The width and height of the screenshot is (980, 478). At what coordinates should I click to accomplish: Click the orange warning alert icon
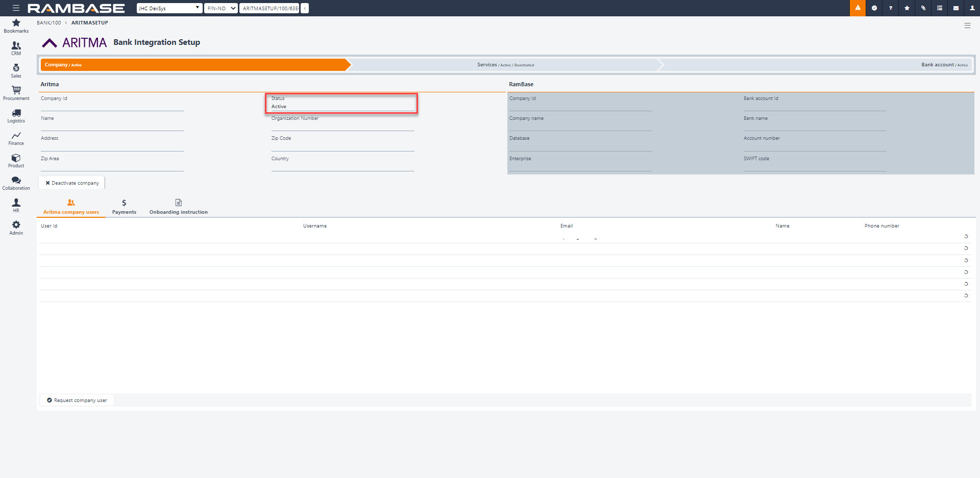857,8
